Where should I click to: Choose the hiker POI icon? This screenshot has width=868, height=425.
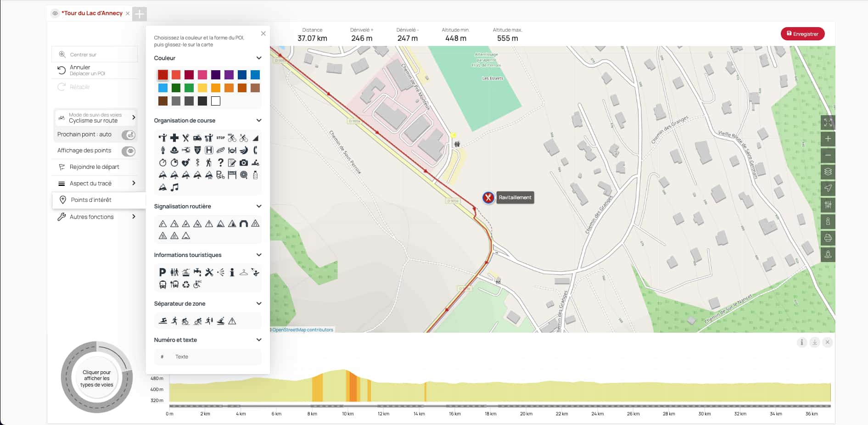(x=209, y=162)
